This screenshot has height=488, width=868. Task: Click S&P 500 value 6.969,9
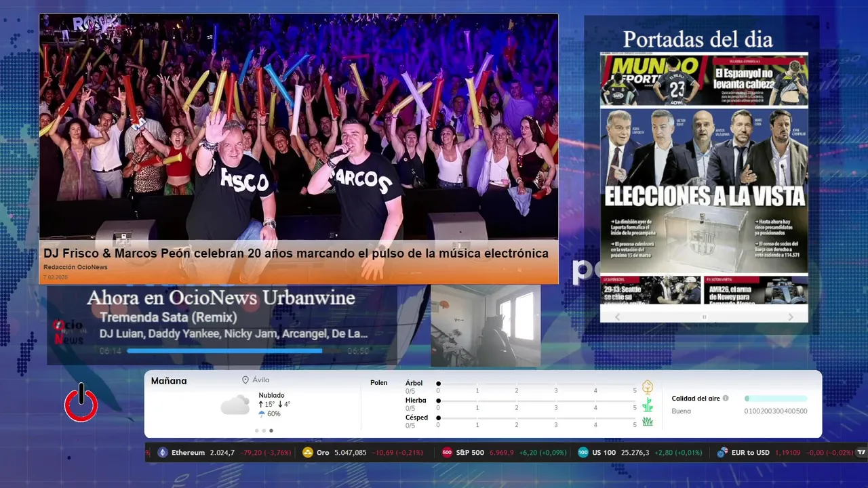502,453
